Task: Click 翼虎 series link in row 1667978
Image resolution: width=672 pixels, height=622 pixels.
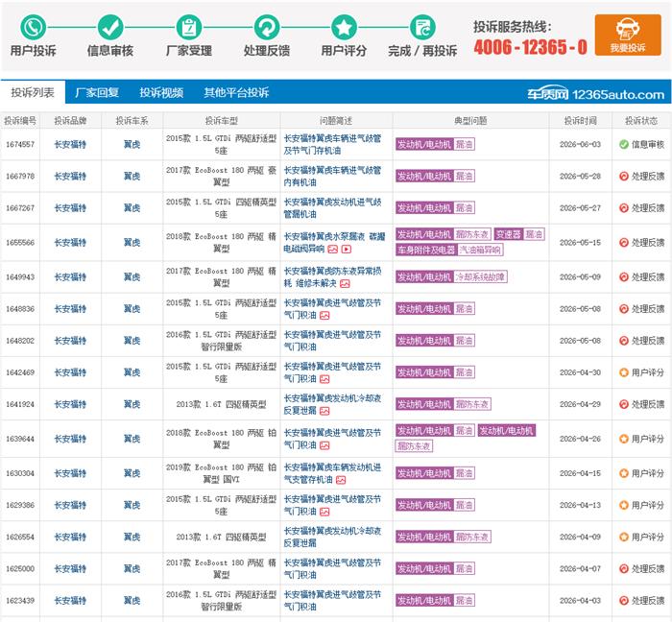Action: (x=132, y=176)
